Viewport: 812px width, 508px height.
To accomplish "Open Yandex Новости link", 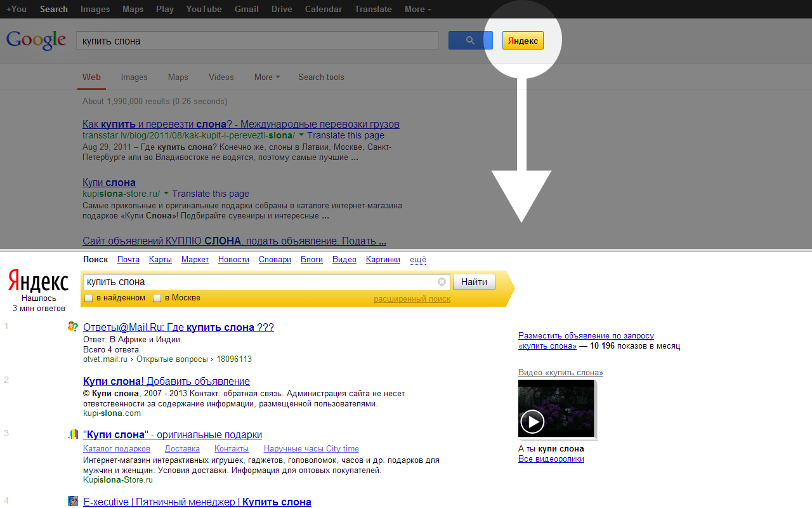I will pyautogui.click(x=234, y=260).
